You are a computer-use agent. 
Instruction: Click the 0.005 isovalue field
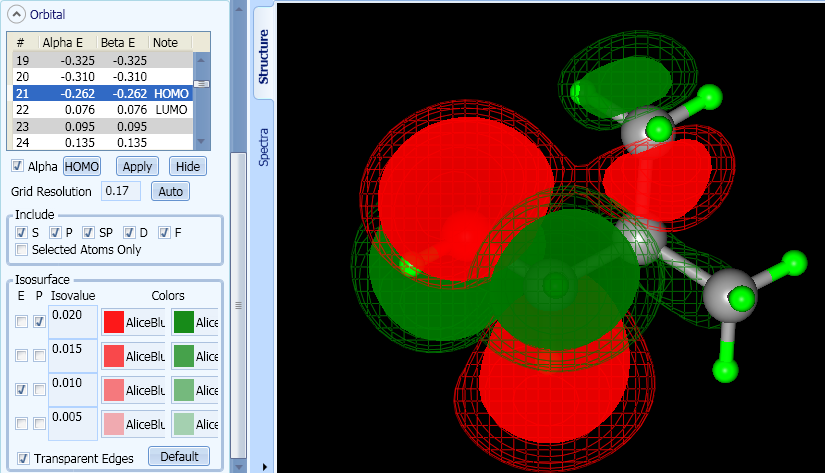click(73, 424)
